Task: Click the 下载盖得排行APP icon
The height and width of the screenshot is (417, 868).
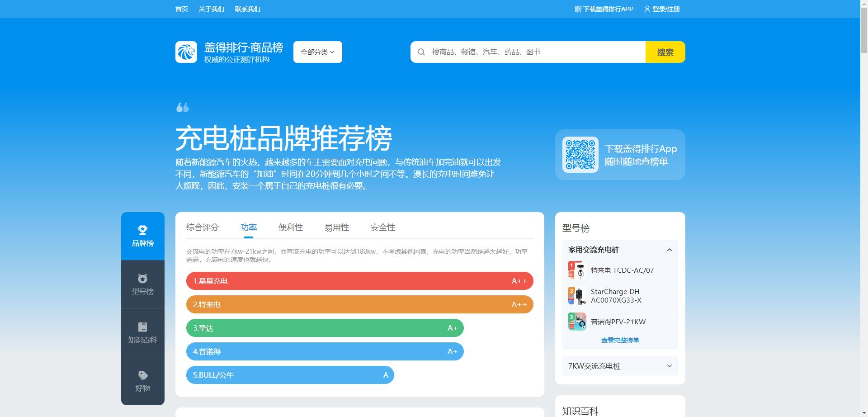Action: pyautogui.click(x=577, y=9)
